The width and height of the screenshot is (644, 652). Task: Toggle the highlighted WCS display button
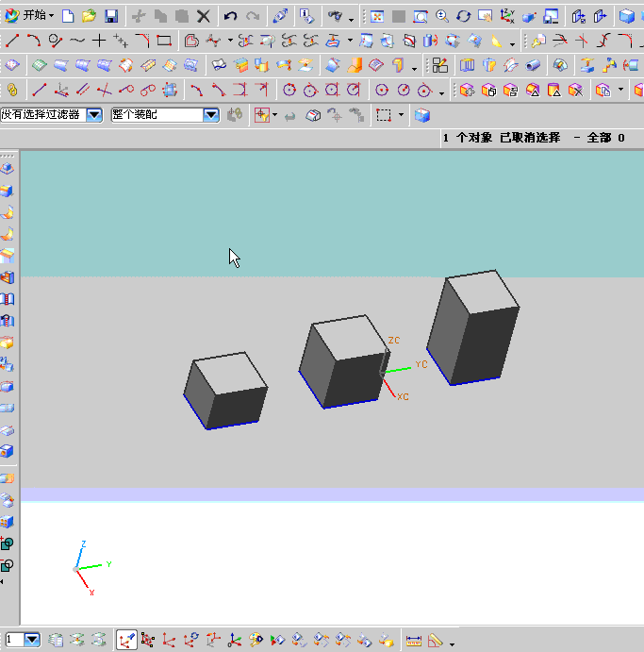click(126, 641)
